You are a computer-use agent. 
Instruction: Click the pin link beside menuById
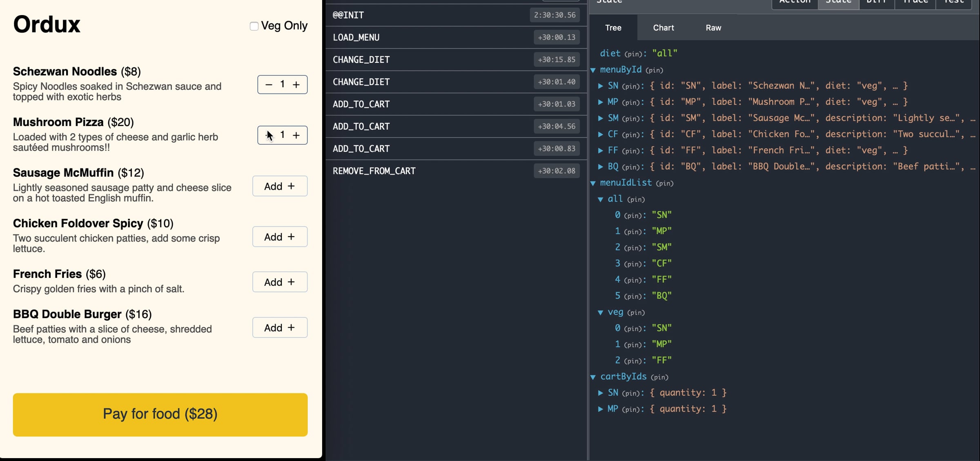click(654, 70)
